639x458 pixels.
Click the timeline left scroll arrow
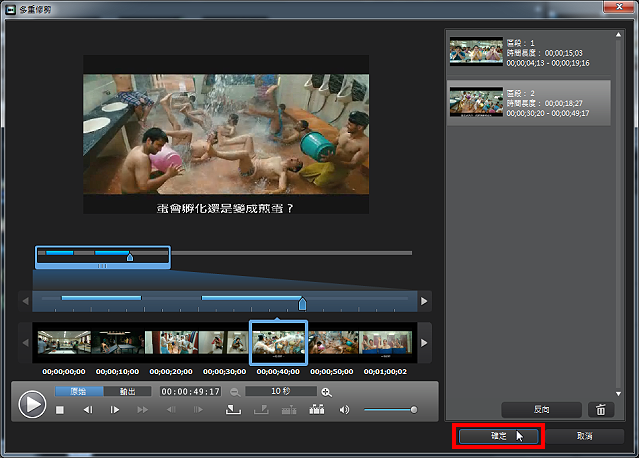[x=25, y=301]
